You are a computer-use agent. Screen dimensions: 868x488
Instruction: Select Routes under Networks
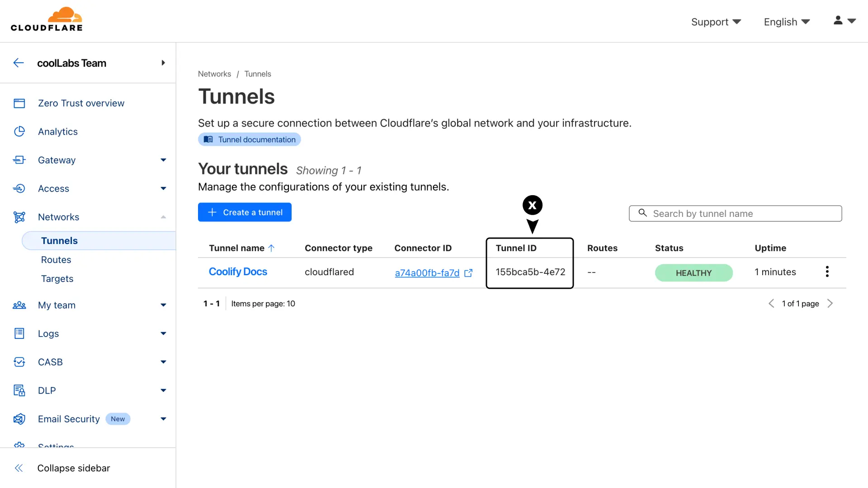(x=56, y=260)
